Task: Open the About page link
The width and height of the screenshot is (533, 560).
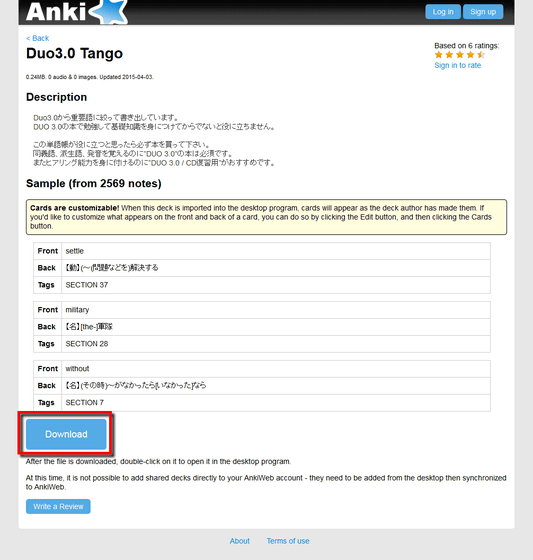Action: pyautogui.click(x=240, y=541)
